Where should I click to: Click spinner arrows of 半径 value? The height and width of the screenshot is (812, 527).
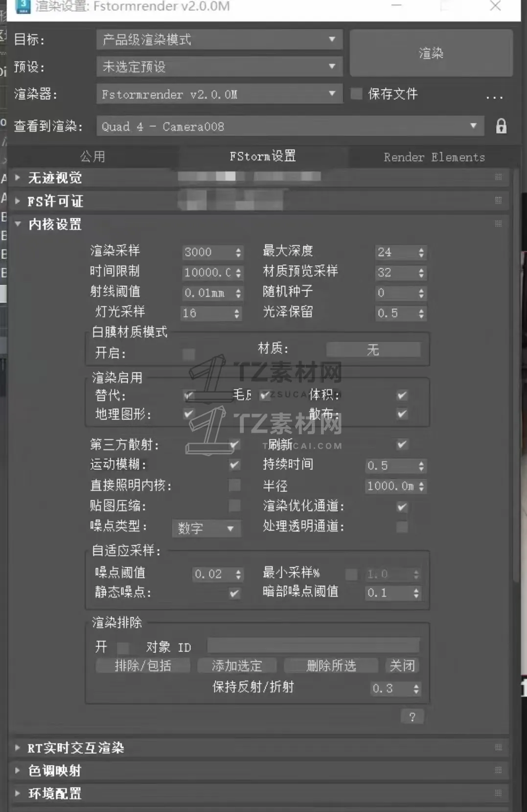tap(421, 486)
